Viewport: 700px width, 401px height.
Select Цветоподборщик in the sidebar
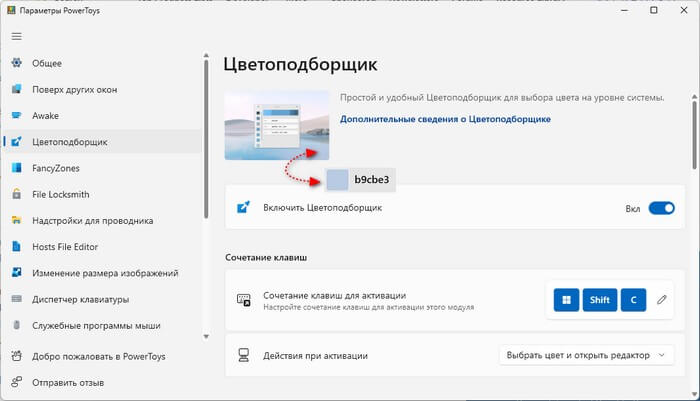pos(70,142)
